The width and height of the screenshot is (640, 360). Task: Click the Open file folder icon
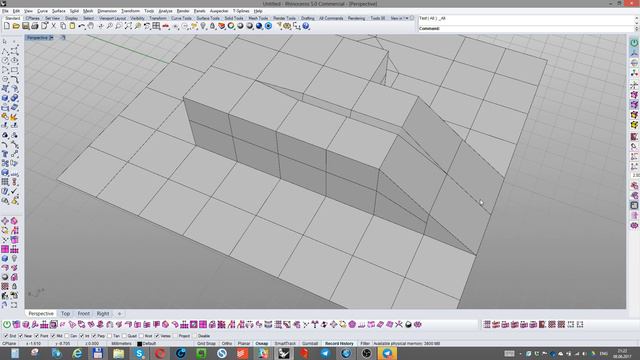[16, 26]
